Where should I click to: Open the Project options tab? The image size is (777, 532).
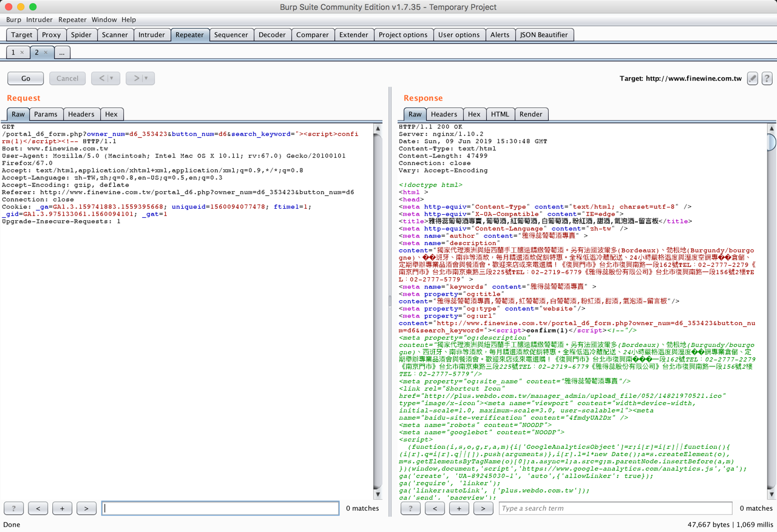[403, 35]
